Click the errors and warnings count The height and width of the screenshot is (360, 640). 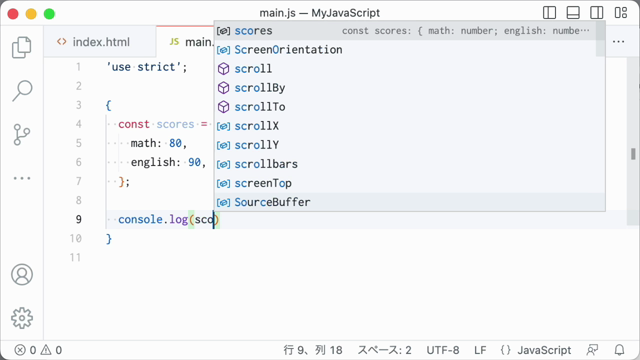38,350
